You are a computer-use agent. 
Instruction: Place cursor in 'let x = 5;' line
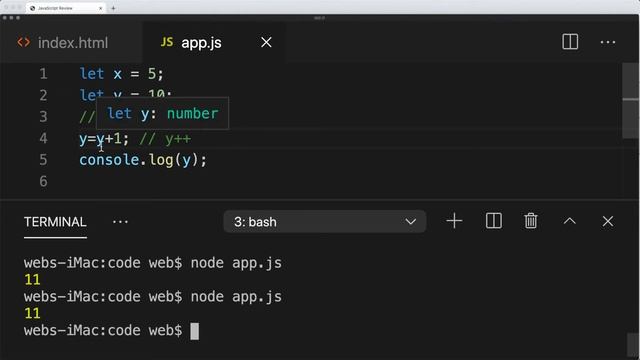click(121, 74)
